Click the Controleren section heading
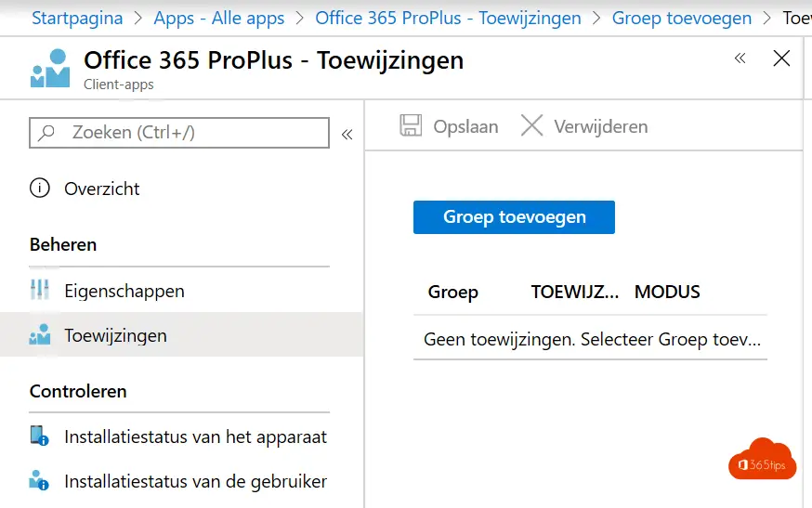This screenshot has height=508, width=812. (78, 392)
